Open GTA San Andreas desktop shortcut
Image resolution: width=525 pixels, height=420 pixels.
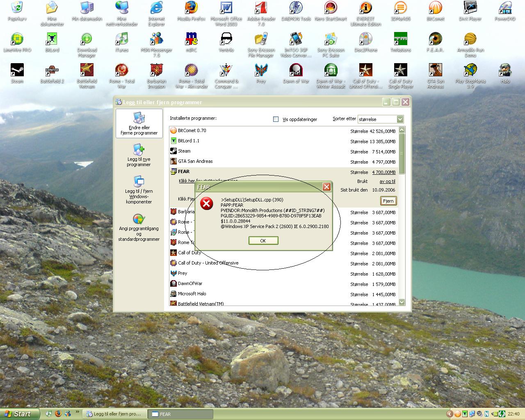click(435, 75)
